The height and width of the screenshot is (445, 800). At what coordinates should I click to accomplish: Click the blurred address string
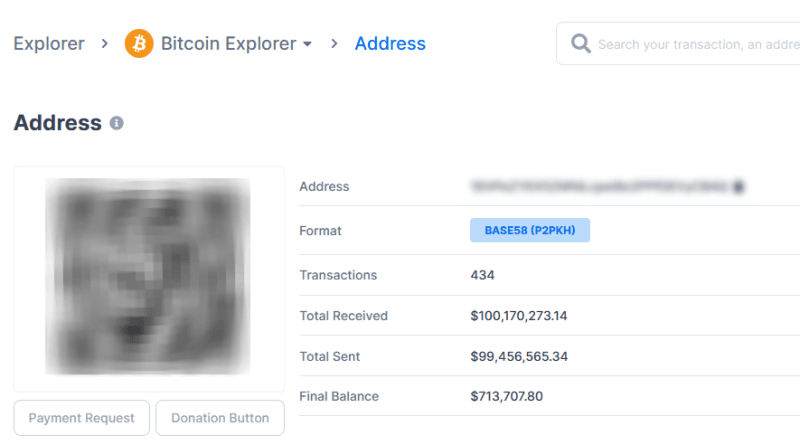point(599,187)
